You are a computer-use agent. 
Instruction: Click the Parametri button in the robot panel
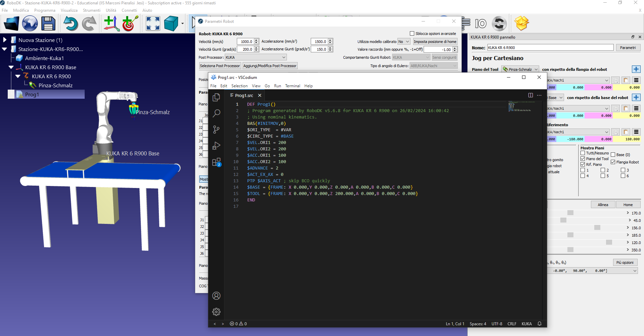point(628,48)
